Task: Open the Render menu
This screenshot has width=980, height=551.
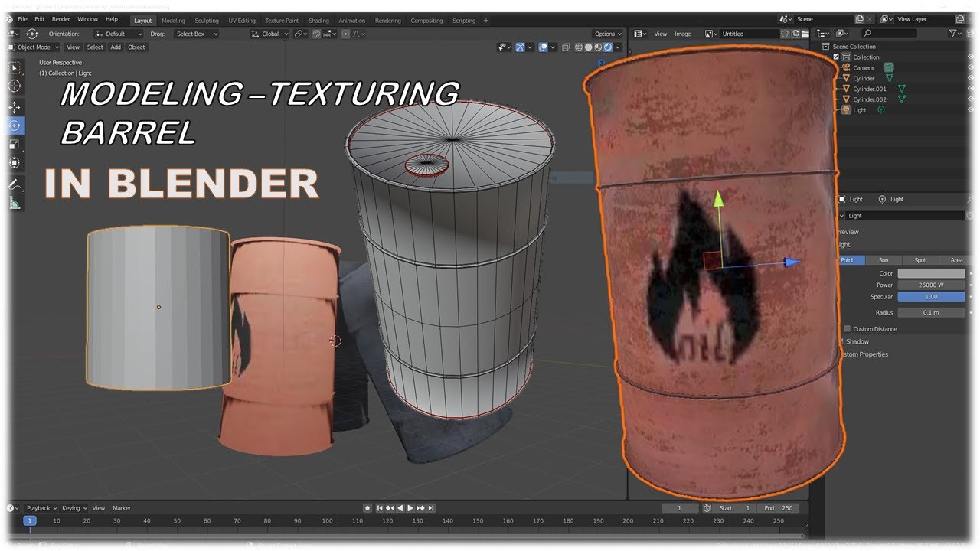Action: click(60, 19)
